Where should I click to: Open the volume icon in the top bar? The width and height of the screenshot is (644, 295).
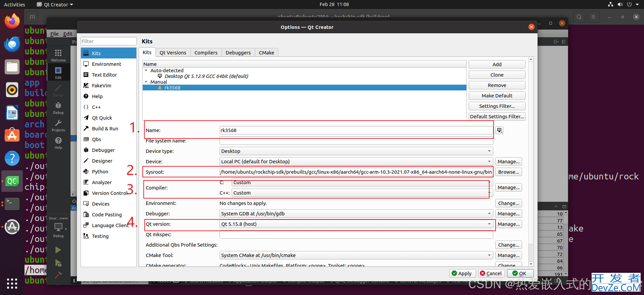[620, 4]
